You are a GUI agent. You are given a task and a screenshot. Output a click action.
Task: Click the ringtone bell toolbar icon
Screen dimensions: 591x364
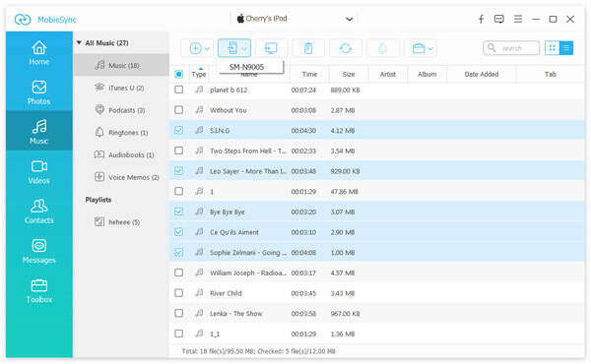coord(382,48)
